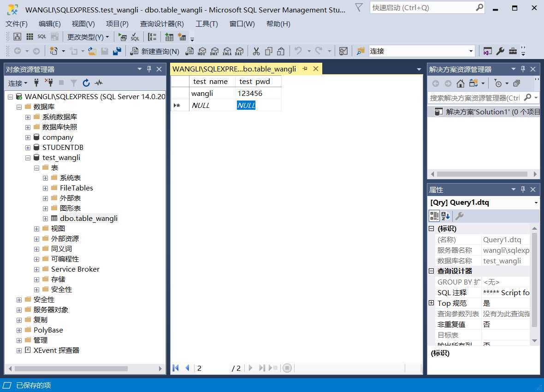The width and height of the screenshot is (544, 392).
Task: Select the PolyBase tree node
Action: [48, 330]
